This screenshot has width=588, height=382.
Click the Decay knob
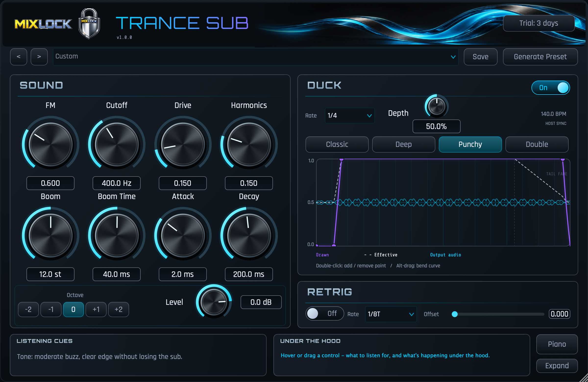coord(249,235)
